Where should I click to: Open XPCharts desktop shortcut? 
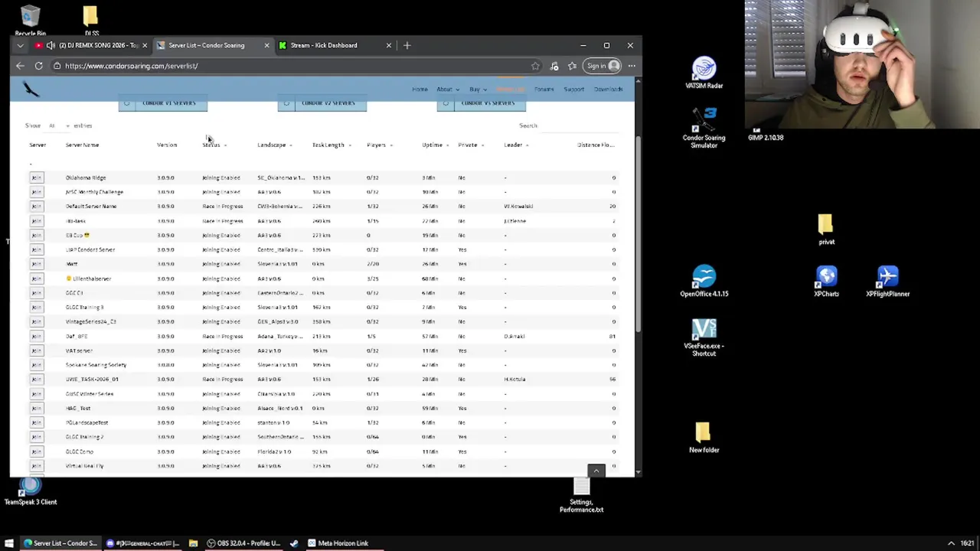826,282
